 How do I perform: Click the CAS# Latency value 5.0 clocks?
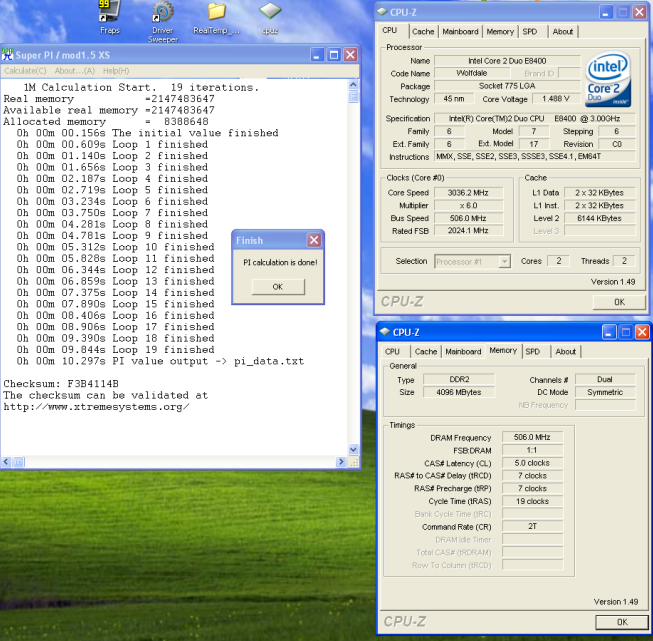(532, 463)
